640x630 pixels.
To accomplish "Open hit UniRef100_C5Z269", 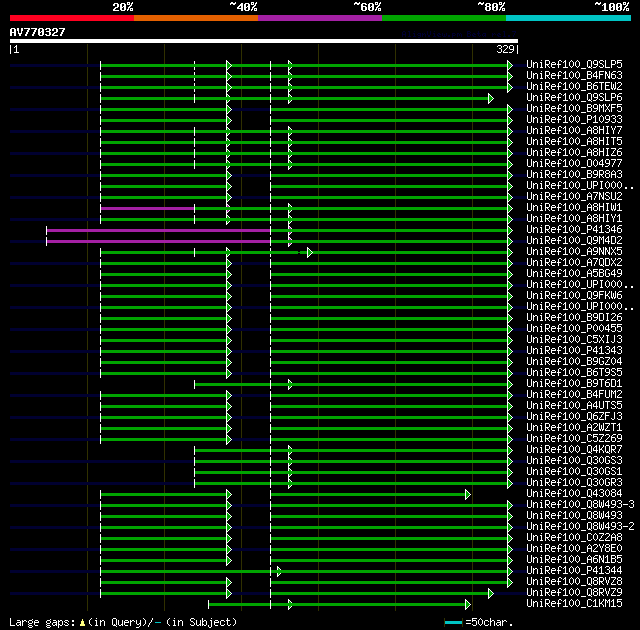I will pos(574,439).
